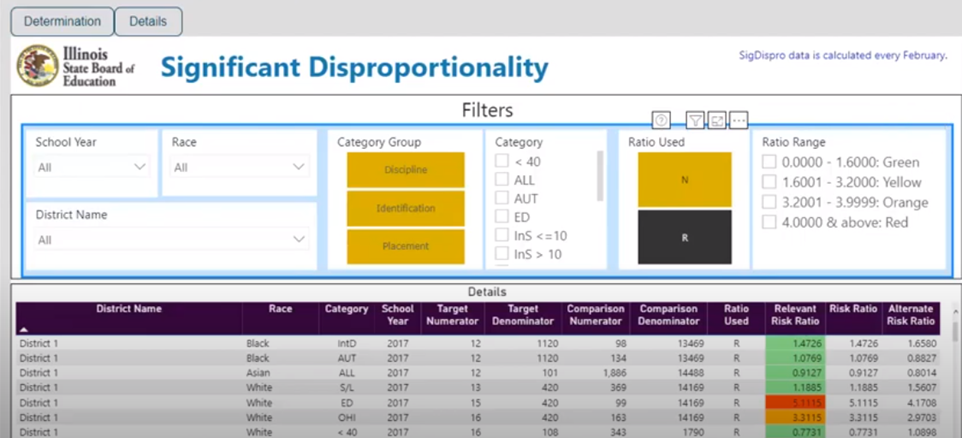
Task: Click the Illinois State Board seal logo
Action: (37, 66)
